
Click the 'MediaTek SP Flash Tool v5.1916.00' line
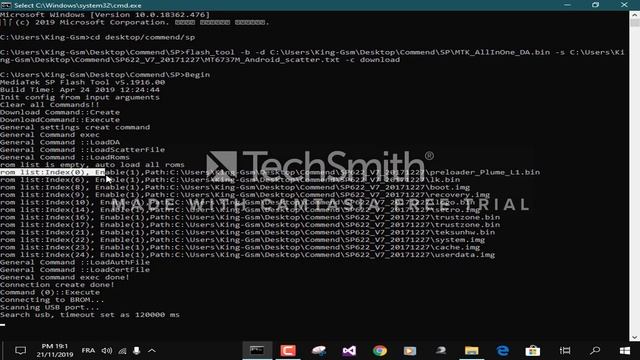click(x=82, y=82)
